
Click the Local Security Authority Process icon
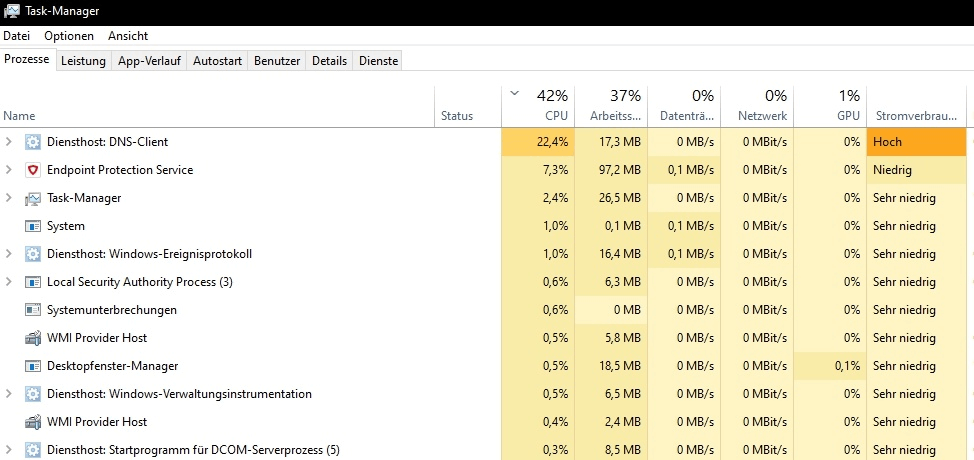(32, 282)
